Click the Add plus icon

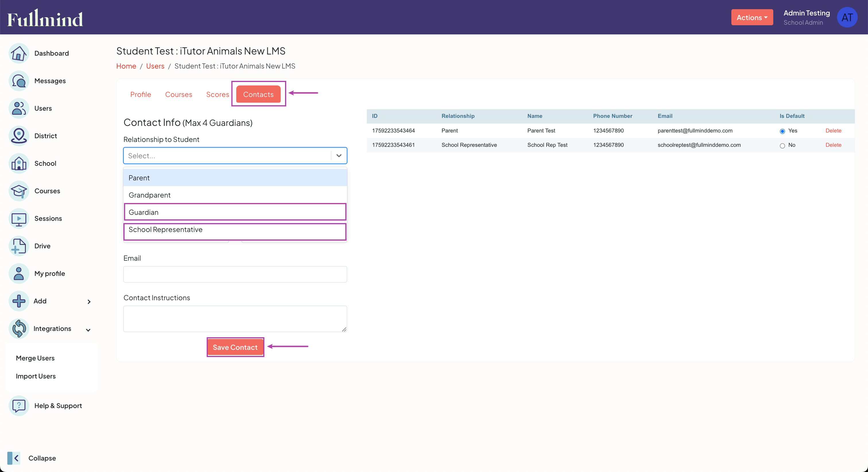pyautogui.click(x=19, y=301)
